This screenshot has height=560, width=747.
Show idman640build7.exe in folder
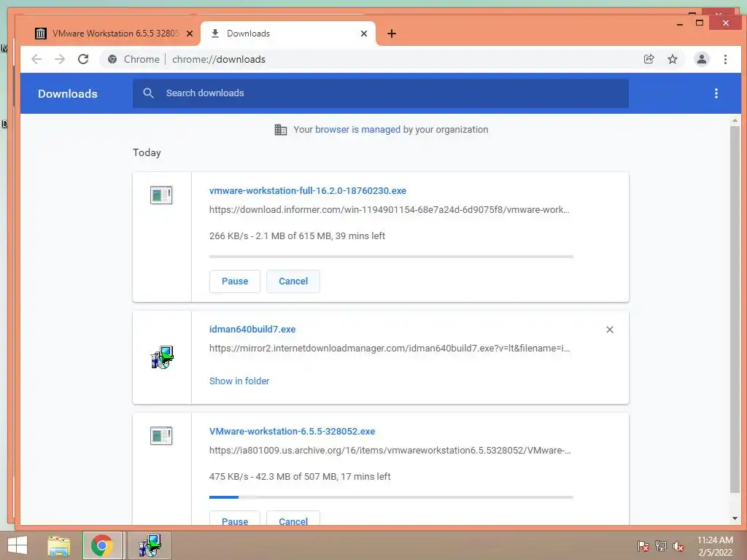[239, 381]
